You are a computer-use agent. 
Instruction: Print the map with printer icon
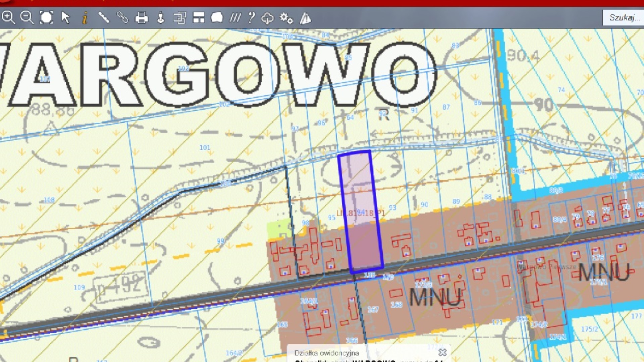pyautogui.click(x=141, y=17)
